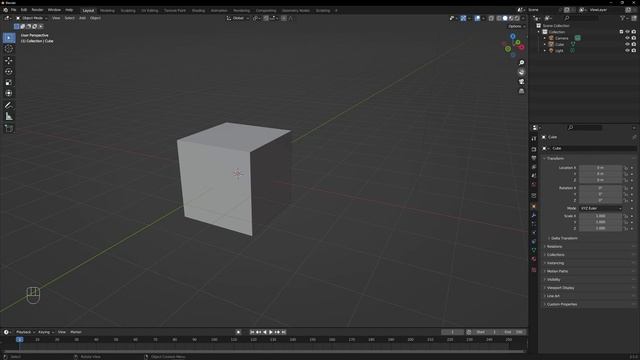This screenshot has height=360, width=640.
Task: Open the Output properties tab icon
Action: pyautogui.click(x=534, y=158)
